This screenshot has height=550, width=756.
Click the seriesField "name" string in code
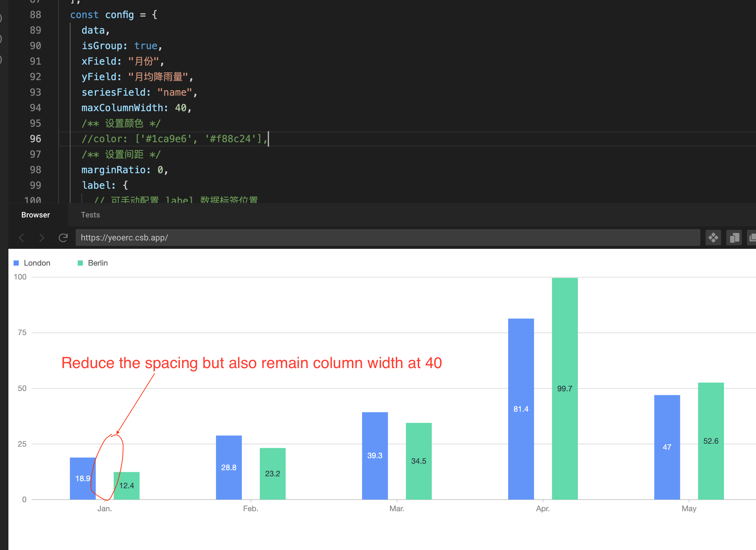pyautogui.click(x=175, y=92)
